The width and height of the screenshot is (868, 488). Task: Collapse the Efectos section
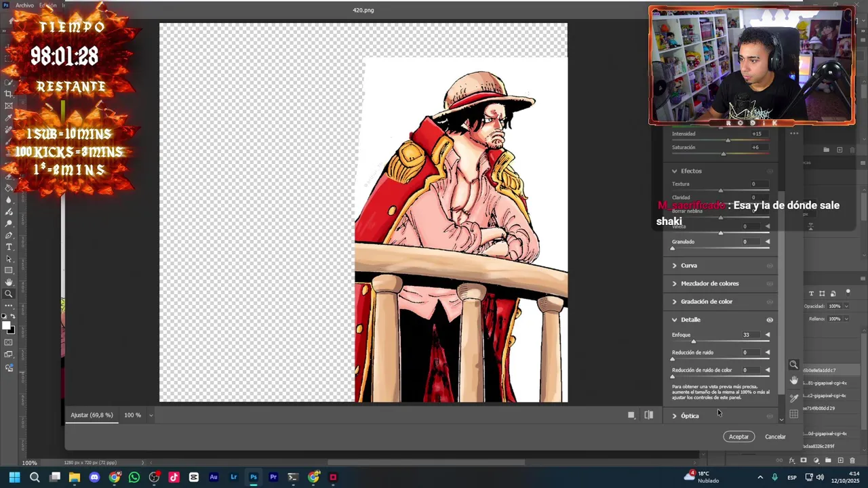[x=674, y=171]
